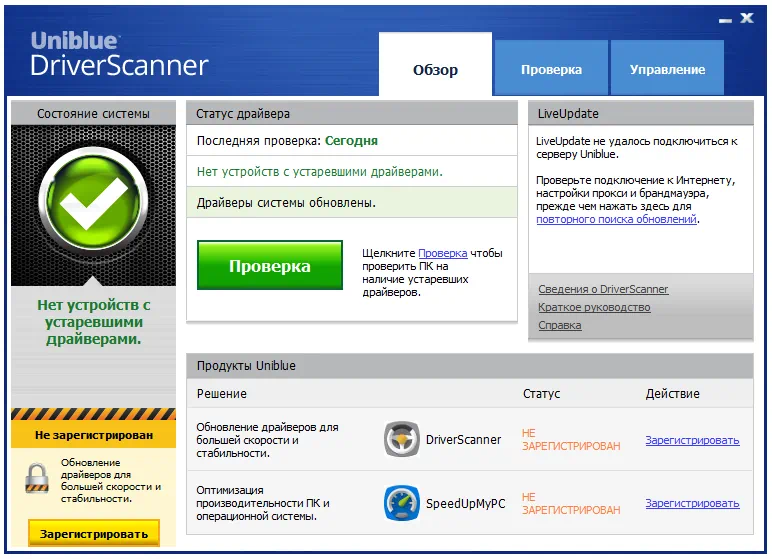This screenshot has width=772, height=559.
Task: Click the Драйверы системы обновлены row
Action: pyautogui.click(x=352, y=202)
